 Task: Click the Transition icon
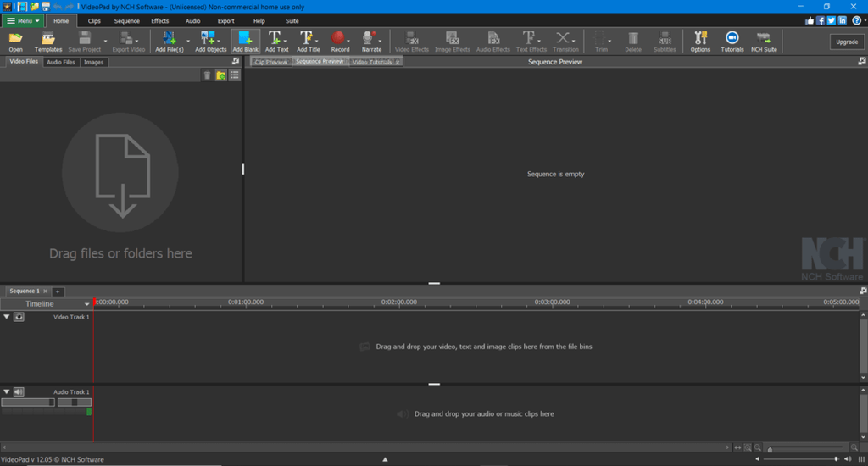[x=563, y=38]
